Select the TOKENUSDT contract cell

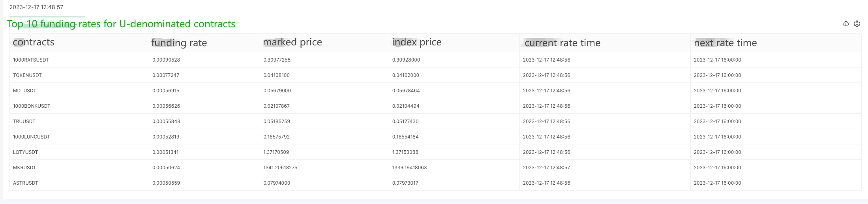(x=27, y=75)
